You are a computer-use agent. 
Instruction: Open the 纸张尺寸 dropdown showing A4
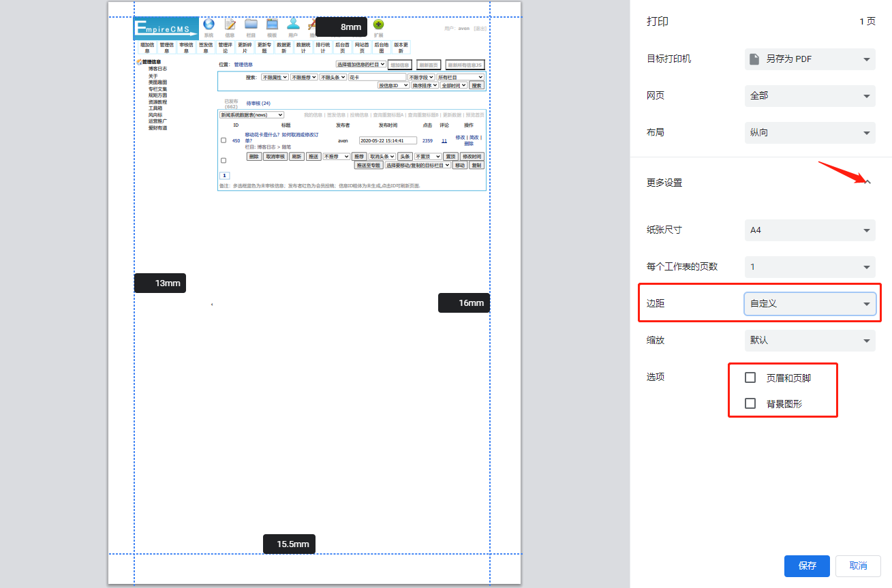pos(810,230)
